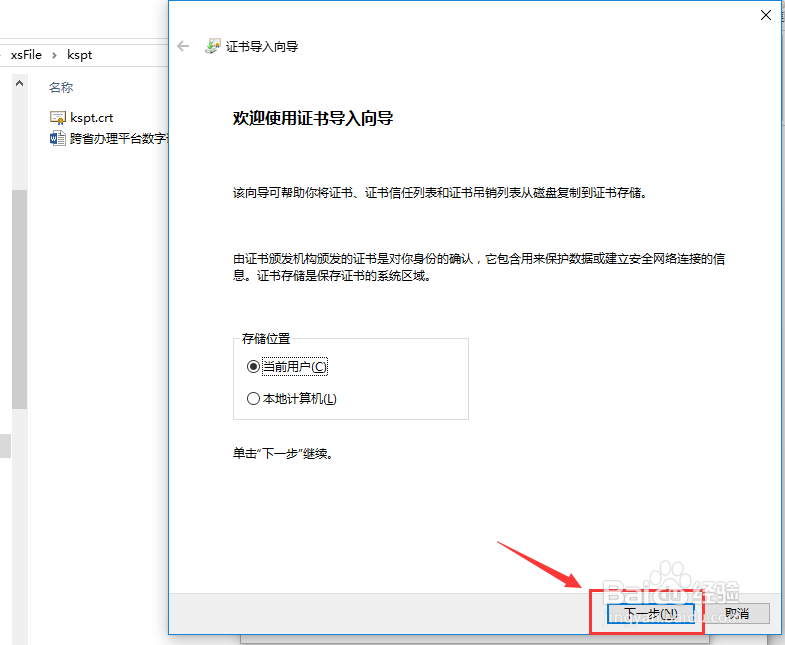
Task: Click the 名称 column header in Explorer
Action: (x=61, y=88)
